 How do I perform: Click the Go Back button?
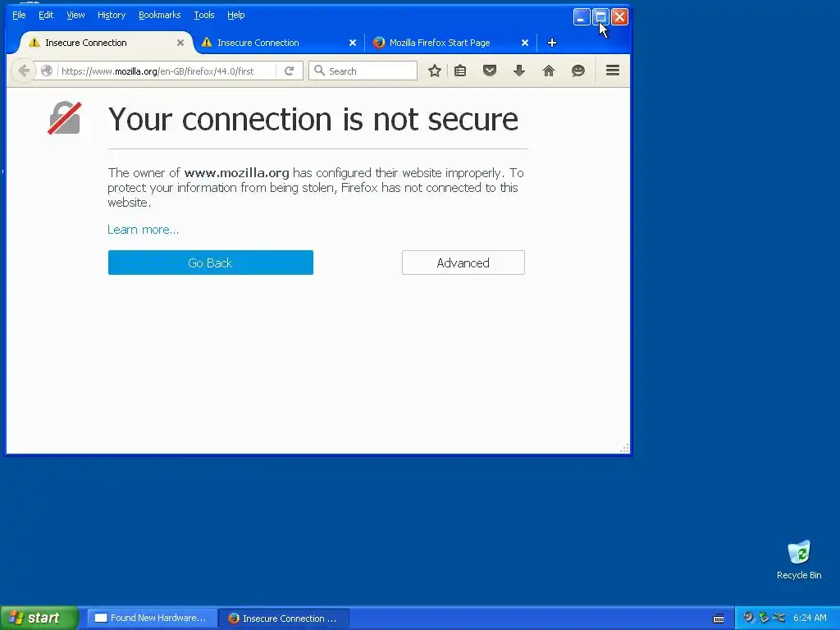click(x=211, y=262)
